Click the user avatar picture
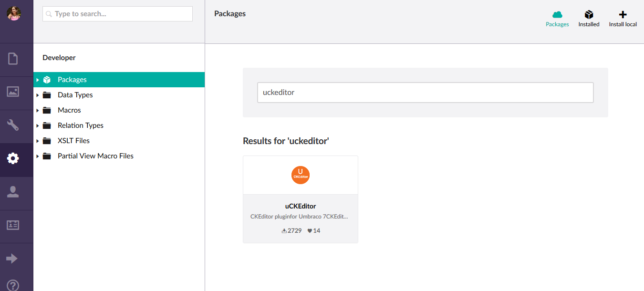The image size is (644, 291). pyautogui.click(x=14, y=13)
